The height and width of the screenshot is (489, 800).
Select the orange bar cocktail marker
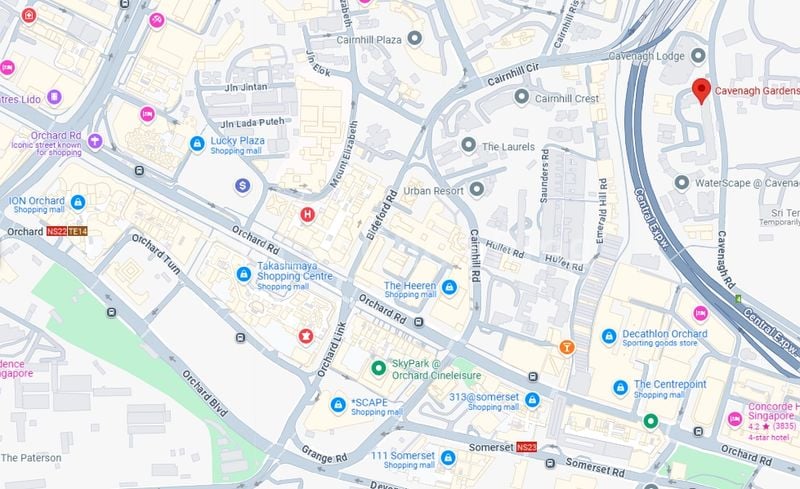point(567,348)
